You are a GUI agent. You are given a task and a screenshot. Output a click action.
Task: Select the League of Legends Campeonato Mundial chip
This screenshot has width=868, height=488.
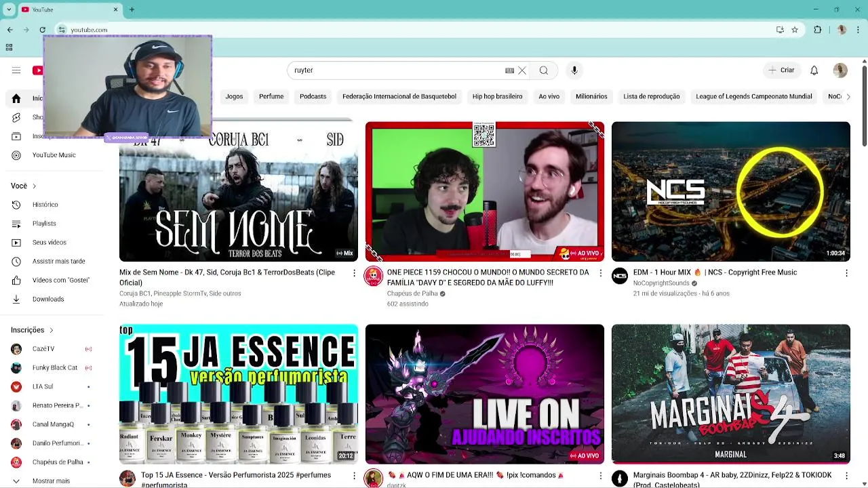point(754,97)
